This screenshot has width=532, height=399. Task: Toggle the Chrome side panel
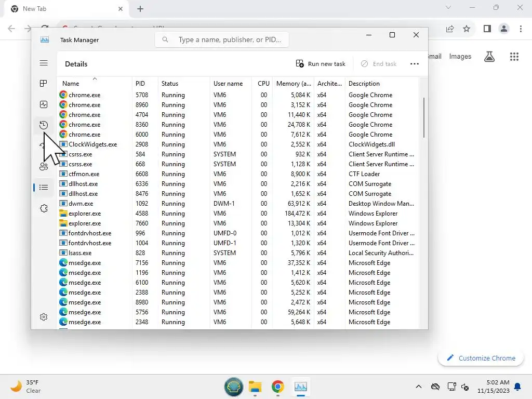487,29
